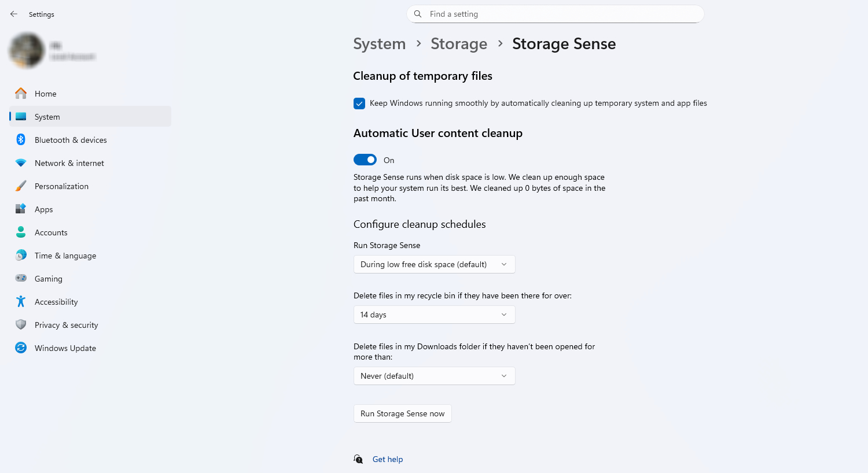Select the Apps sidebar icon

(x=20, y=209)
